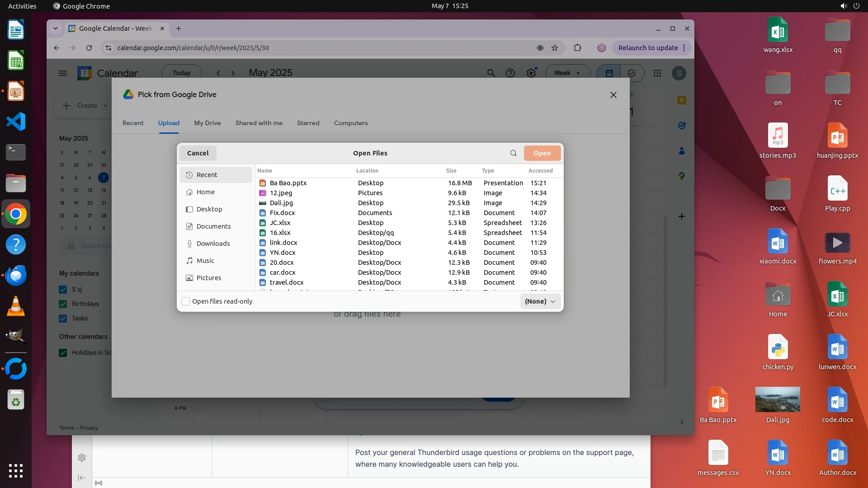This screenshot has height=488, width=868.
Task: Click the Calendar settings gear icon
Action: point(531,73)
